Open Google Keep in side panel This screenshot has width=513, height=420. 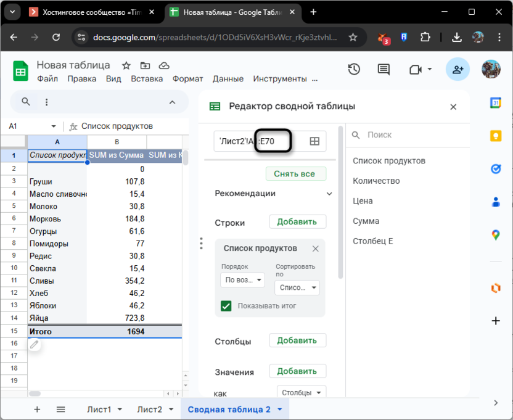click(x=495, y=136)
